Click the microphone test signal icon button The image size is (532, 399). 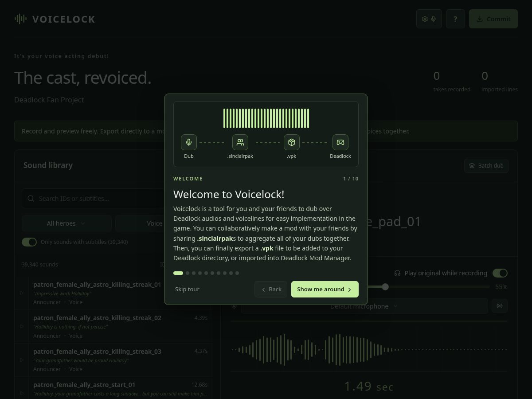pyautogui.click(x=500, y=306)
